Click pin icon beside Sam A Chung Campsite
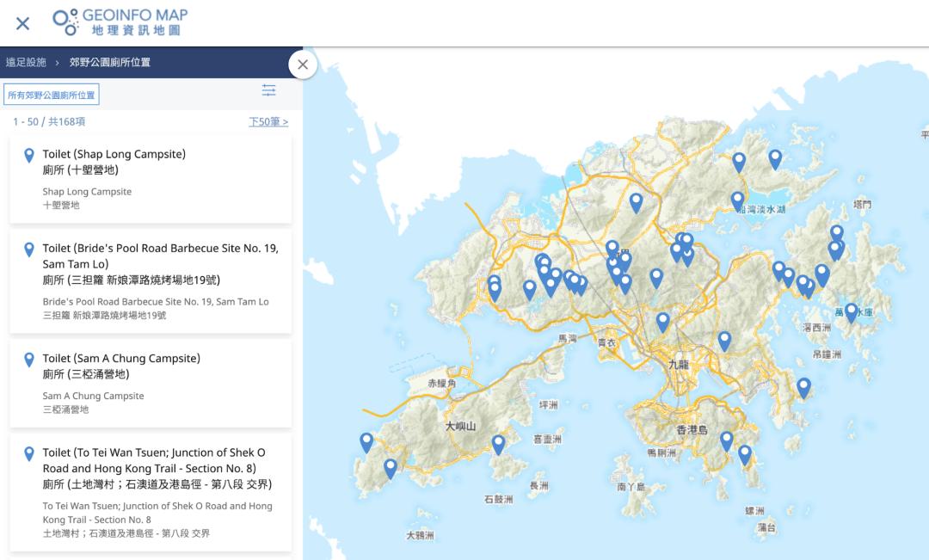 [28, 360]
